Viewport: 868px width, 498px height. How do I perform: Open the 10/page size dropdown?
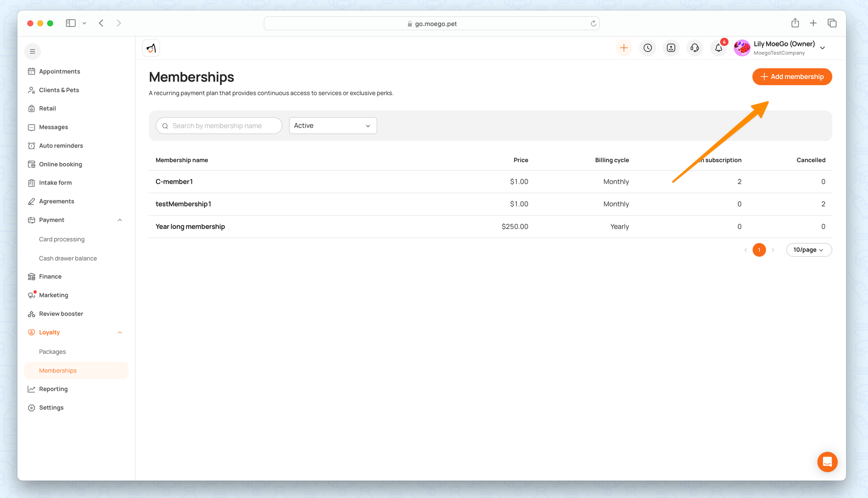coord(809,250)
